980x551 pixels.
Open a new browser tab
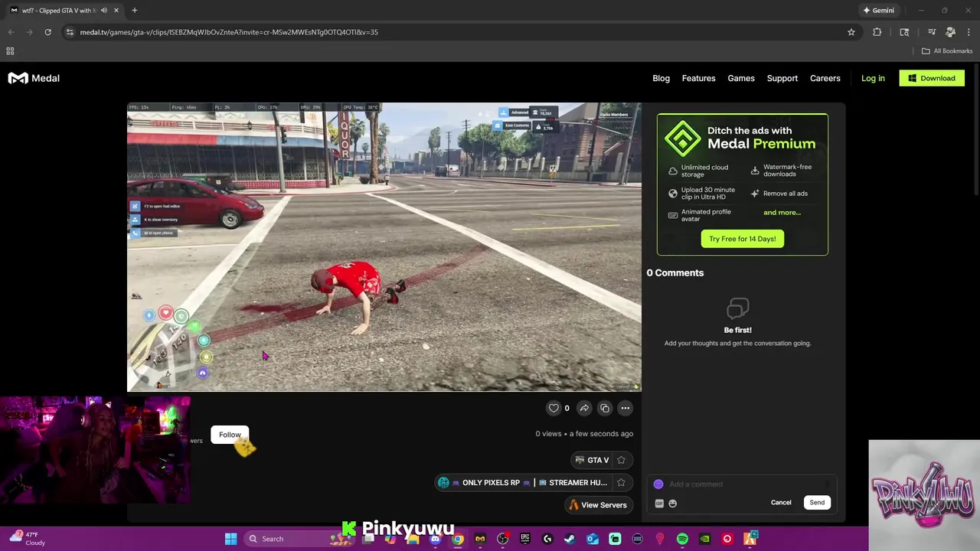pyautogui.click(x=134, y=11)
